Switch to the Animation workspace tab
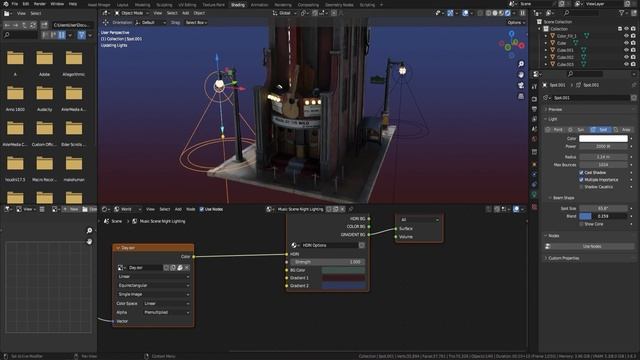640x360 pixels. pyautogui.click(x=259, y=5)
